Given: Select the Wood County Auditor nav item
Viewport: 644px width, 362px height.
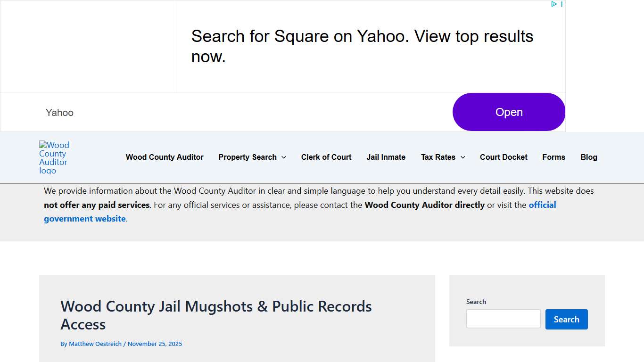Looking at the screenshot, I should 165,157.
